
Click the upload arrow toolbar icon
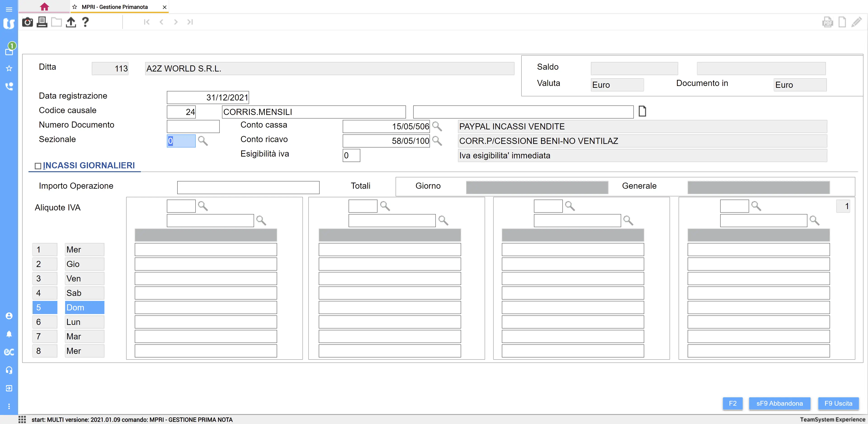(x=71, y=22)
